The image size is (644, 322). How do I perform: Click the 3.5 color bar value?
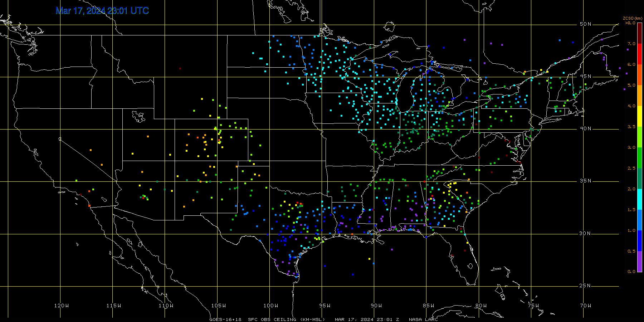click(x=631, y=127)
